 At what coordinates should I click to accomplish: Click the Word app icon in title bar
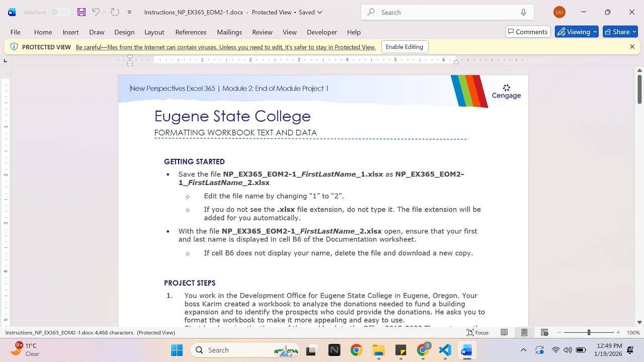12,12
